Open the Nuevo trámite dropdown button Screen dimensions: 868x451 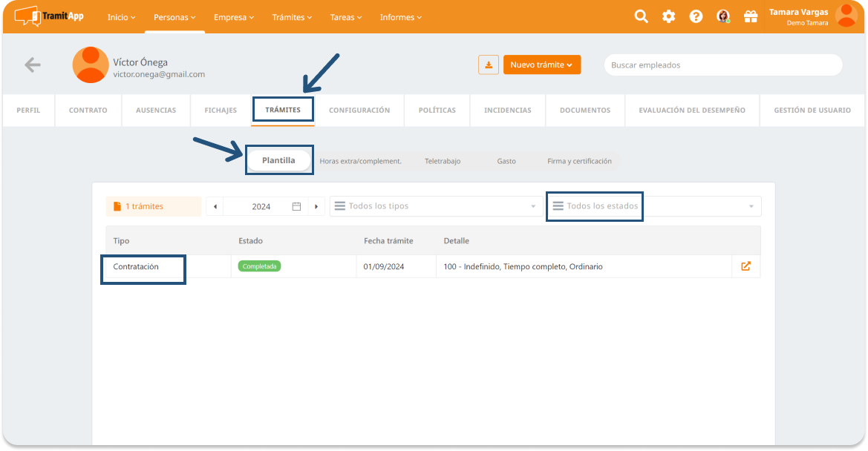pos(541,65)
